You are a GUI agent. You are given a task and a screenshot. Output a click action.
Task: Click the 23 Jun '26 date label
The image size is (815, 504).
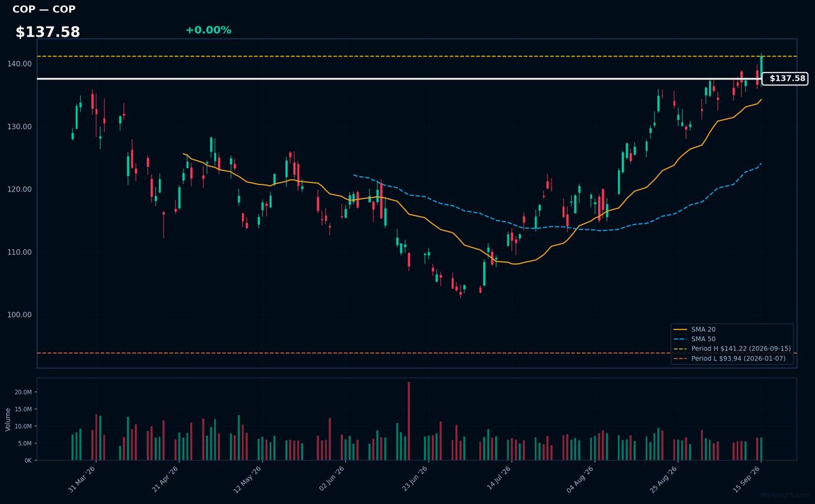coord(414,480)
